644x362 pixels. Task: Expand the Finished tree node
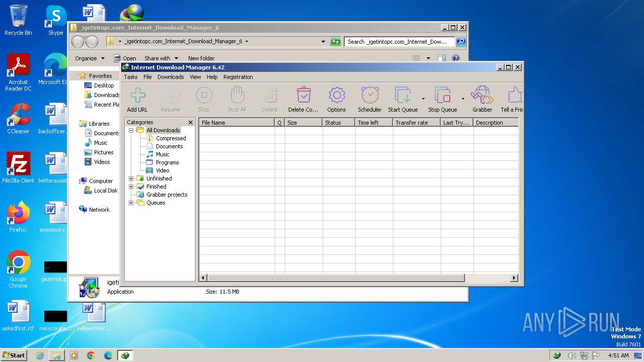click(x=131, y=187)
